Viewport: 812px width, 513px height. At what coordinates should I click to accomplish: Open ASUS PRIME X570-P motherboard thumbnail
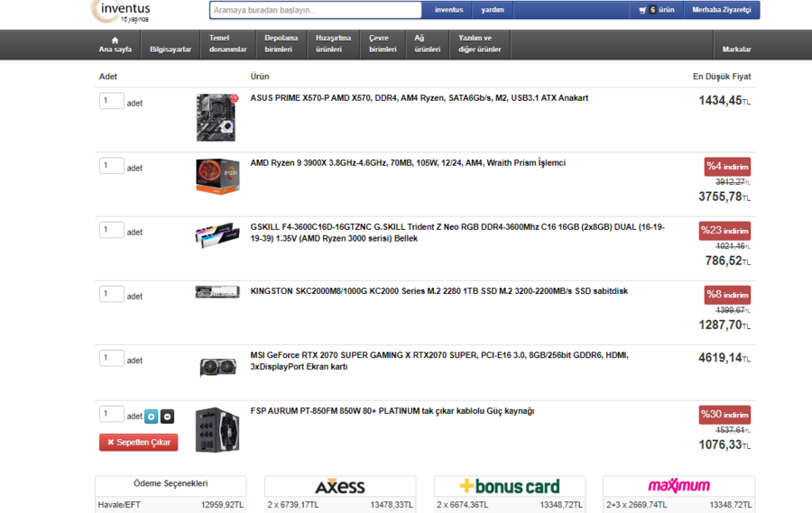(x=217, y=117)
